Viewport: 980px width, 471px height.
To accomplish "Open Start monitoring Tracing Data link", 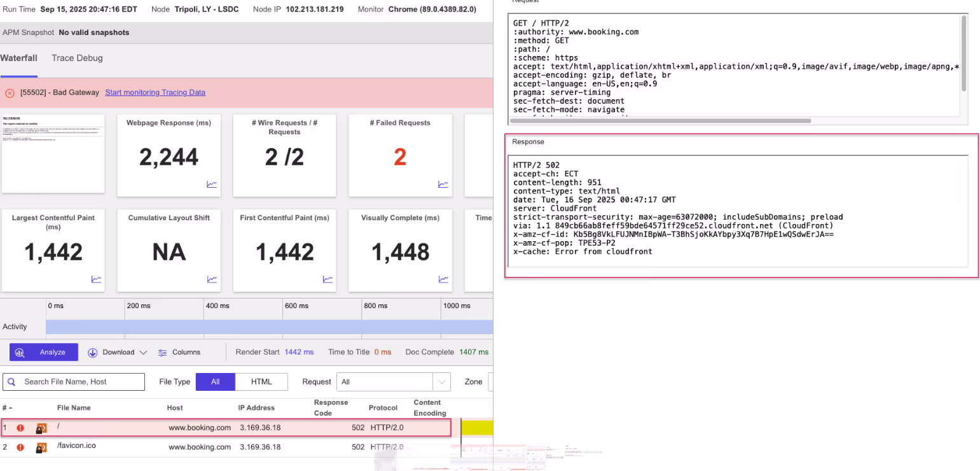I will [155, 92].
